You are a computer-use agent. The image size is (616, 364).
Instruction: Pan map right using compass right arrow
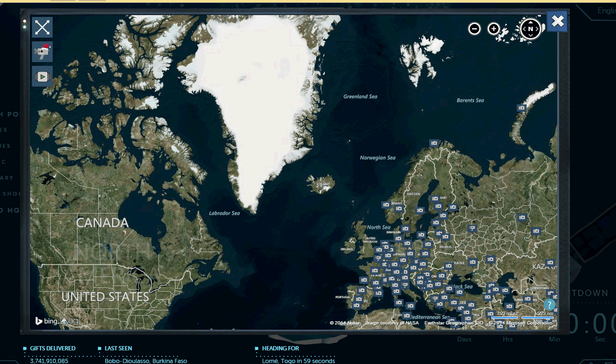click(538, 29)
